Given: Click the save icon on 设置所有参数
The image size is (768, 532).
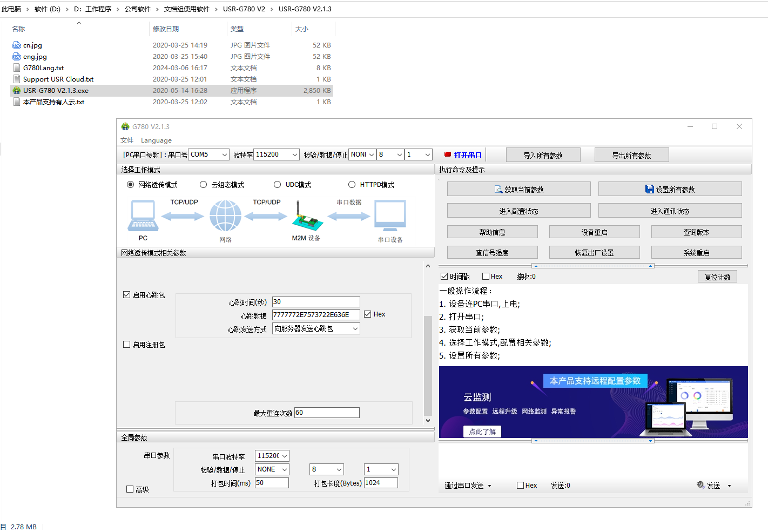Looking at the screenshot, I should click(x=650, y=189).
